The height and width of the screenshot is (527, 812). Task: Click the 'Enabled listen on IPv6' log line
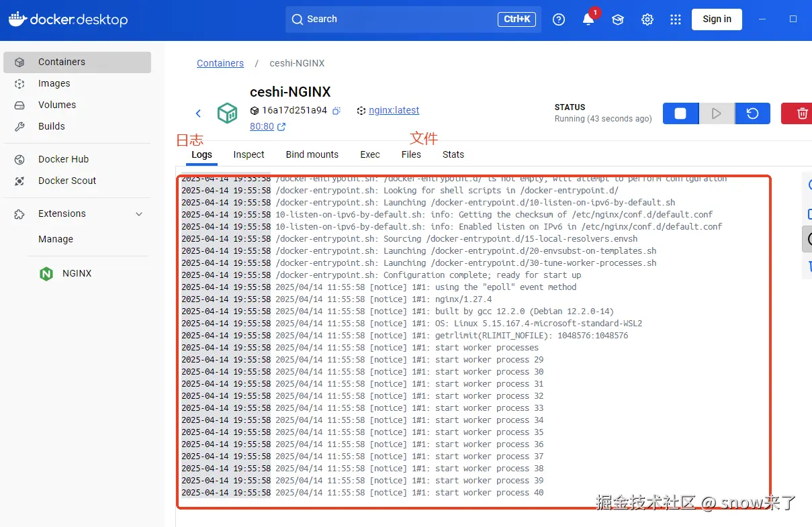click(x=452, y=227)
